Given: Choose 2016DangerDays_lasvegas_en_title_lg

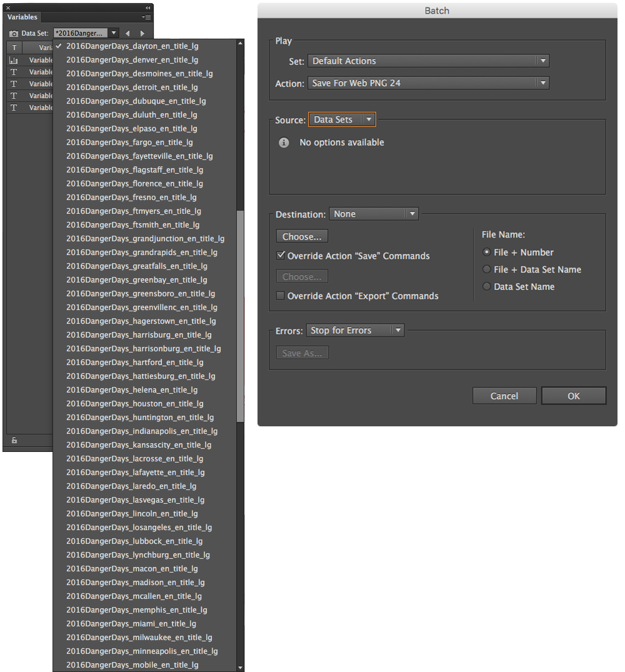Looking at the screenshot, I should [144, 499].
